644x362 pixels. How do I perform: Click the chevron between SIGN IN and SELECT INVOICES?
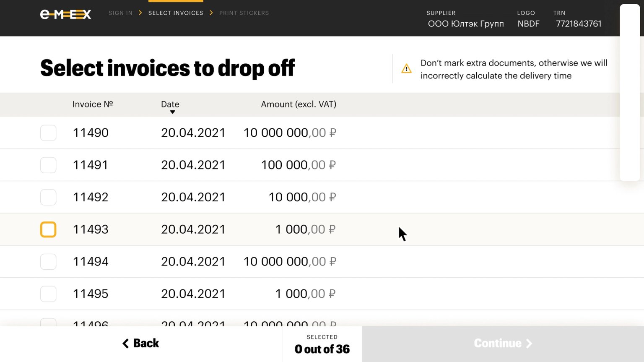(140, 13)
